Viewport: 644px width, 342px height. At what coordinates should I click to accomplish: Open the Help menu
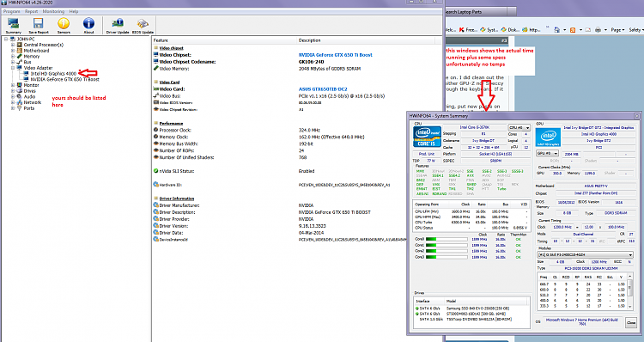point(74,11)
